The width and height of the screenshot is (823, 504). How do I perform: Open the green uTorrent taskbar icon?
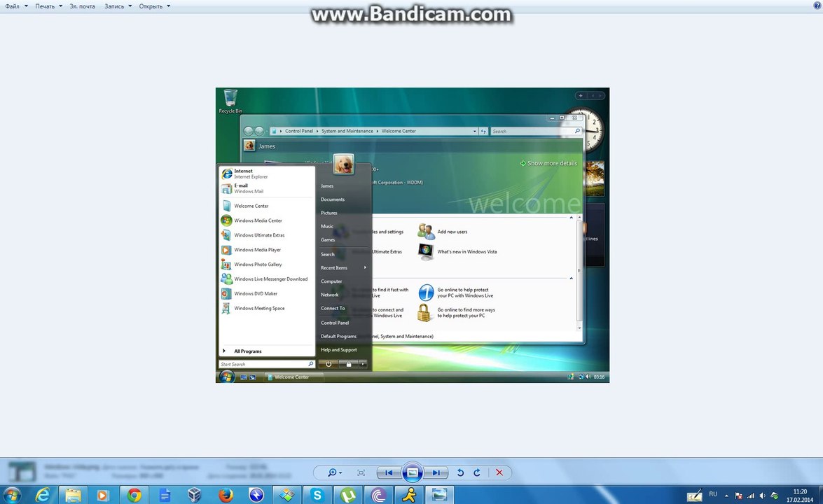point(348,495)
